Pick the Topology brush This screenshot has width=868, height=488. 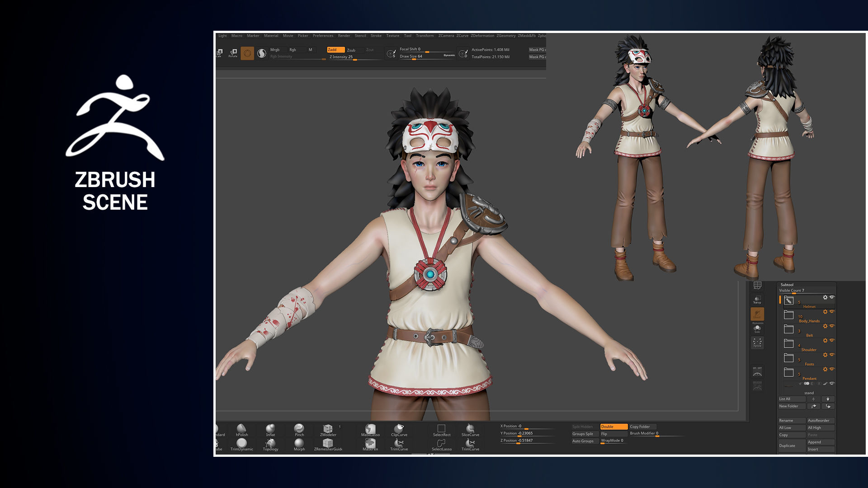tap(270, 444)
